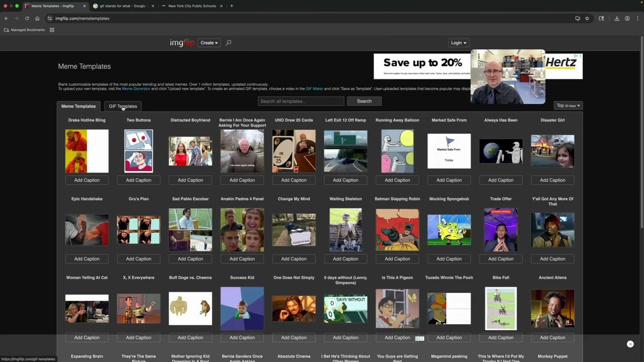The width and height of the screenshot is (644, 362).
Task: Open the browser profile icon
Action: 627,18
